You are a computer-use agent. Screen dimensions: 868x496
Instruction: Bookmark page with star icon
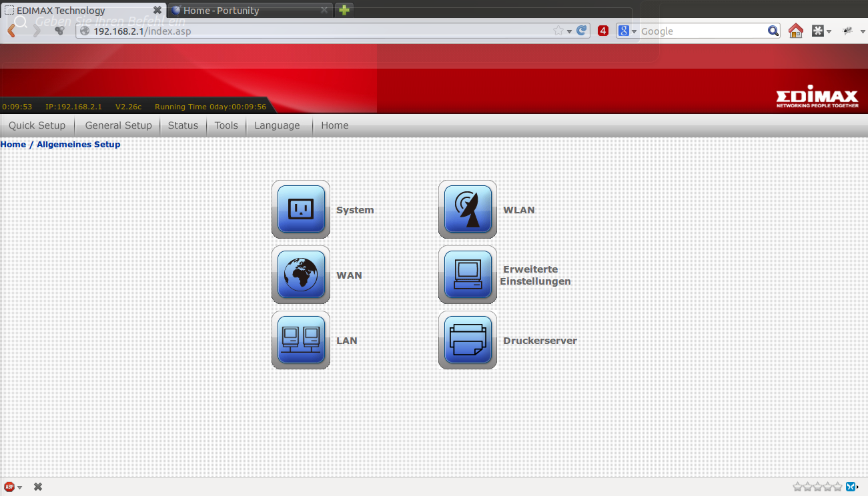coord(558,31)
